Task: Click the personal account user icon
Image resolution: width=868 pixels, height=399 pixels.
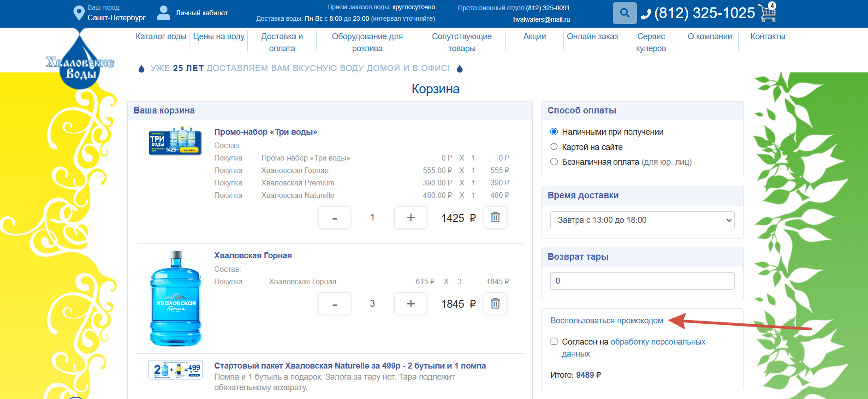Action: pos(164,13)
